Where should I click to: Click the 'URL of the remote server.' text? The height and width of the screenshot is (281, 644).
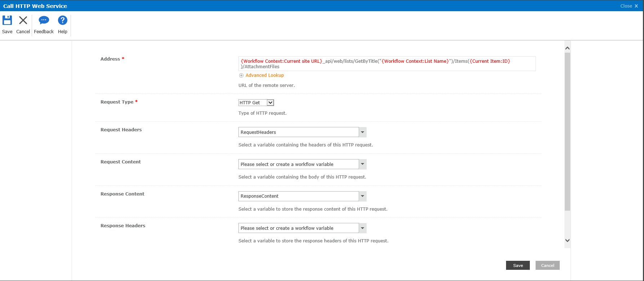coord(267,85)
